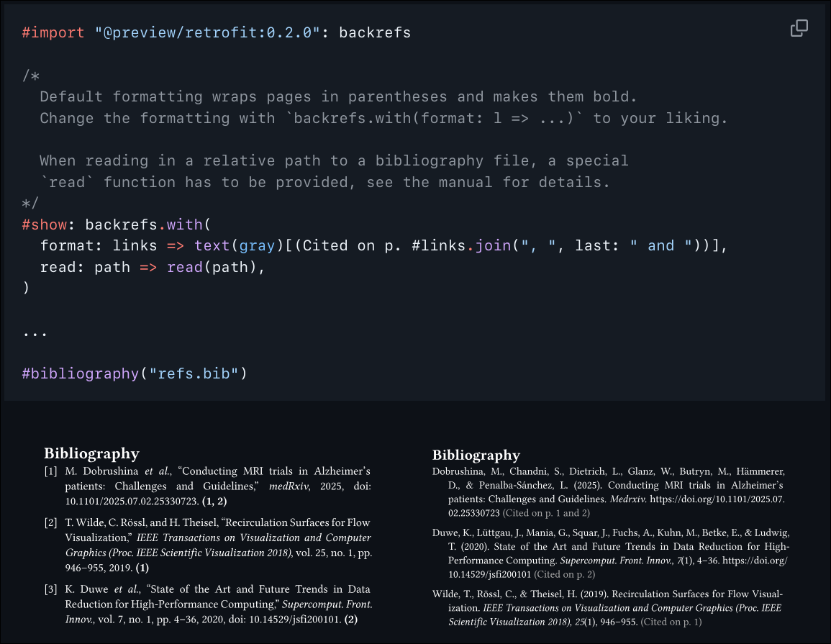
Task: Click 'medRxiv' in the left first entry
Action: click(289, 486)
